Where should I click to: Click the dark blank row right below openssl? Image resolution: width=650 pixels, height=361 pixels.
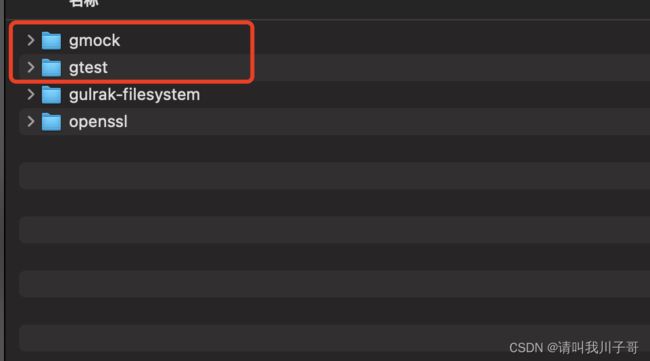(335, 149)
